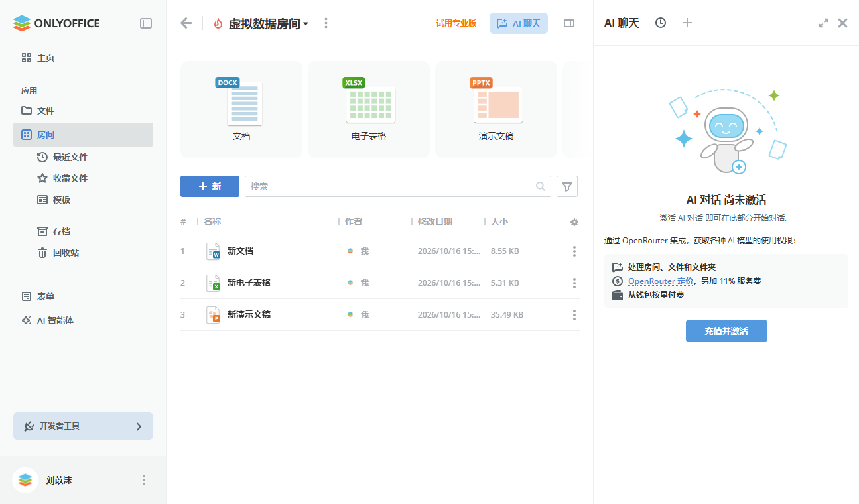859x504 pixels.
Task: Collapse the left sidebar panel
Action: 146,23
